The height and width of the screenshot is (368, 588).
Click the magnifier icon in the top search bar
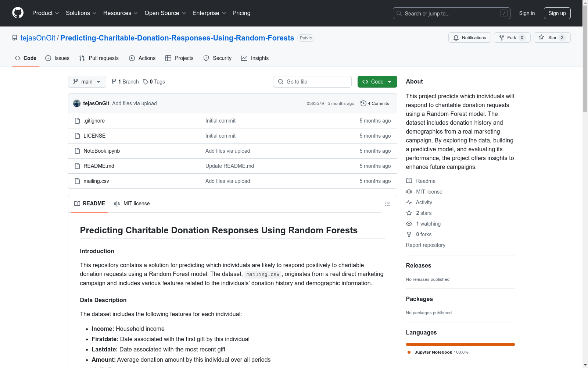(x=399, y=13)
